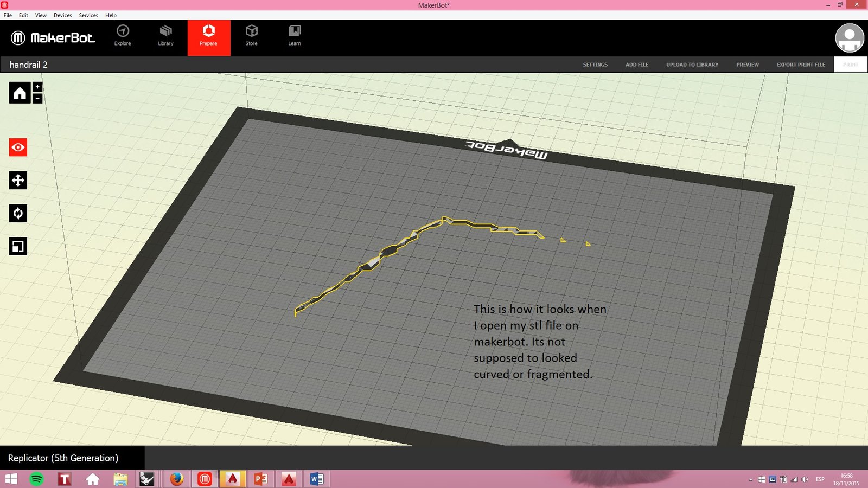
Task: Switch to MakerBot taskbar icon
Action: click(205, 479)
